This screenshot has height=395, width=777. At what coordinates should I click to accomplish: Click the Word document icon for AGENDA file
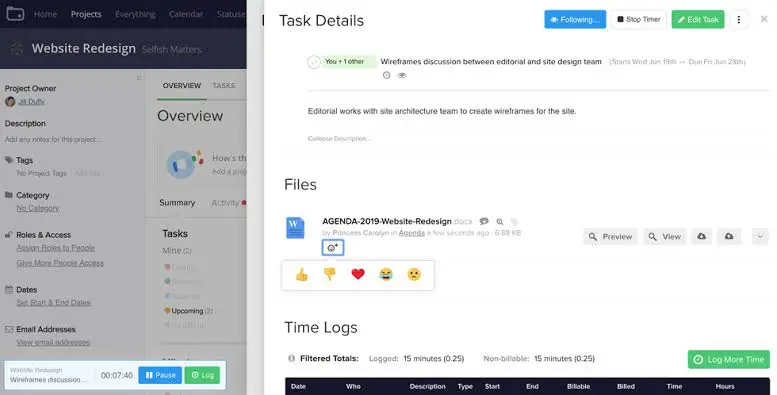tap(295, 227)
